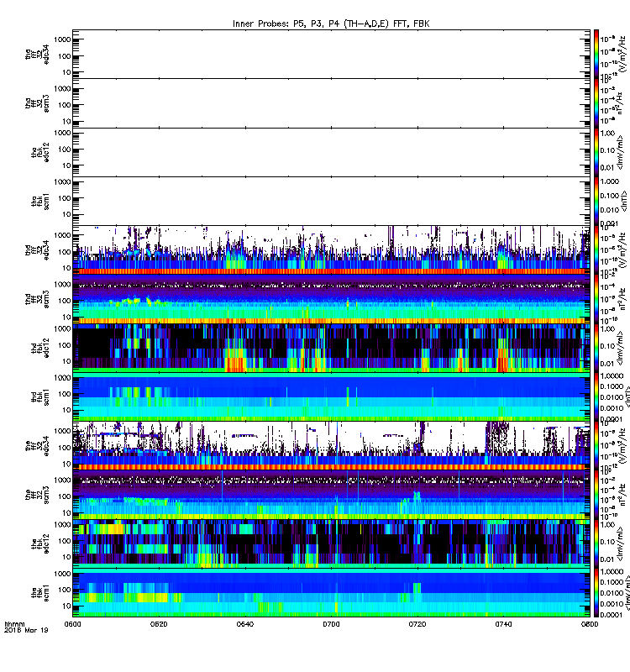Click the 1000 tick label of tha fff edc34
The height and width of the screenshot is (672, 630).
[62, 39]
